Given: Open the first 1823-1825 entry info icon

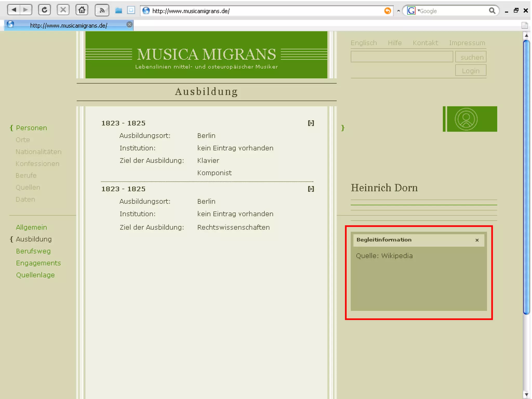Looking at the screenshot, I should coord(311,123).
